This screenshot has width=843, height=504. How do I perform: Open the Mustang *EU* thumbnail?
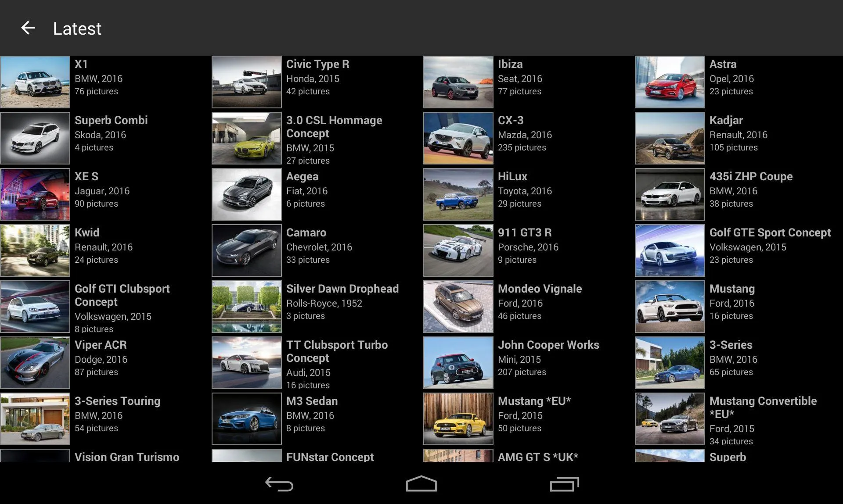coord(458,419)
